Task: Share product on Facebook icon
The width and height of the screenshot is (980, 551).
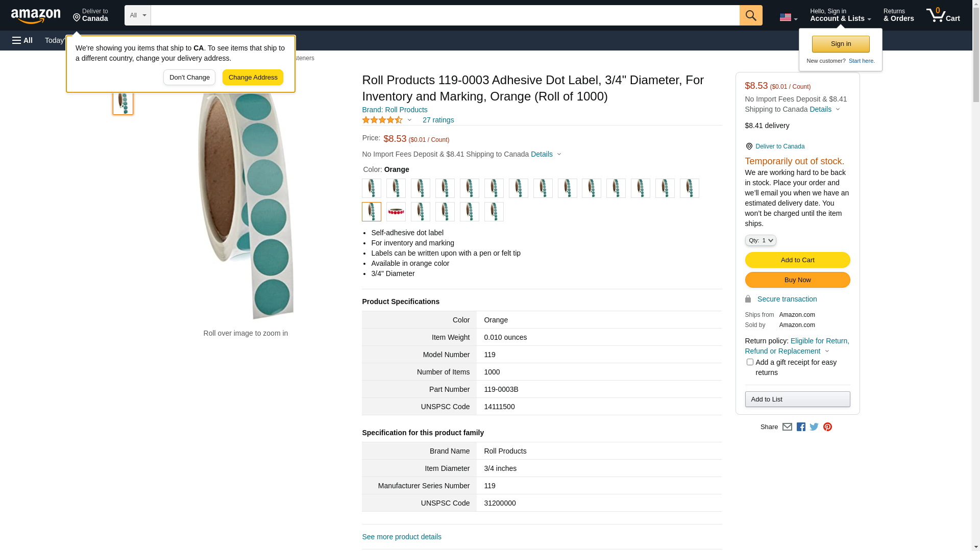Action: tap(801, 427)
